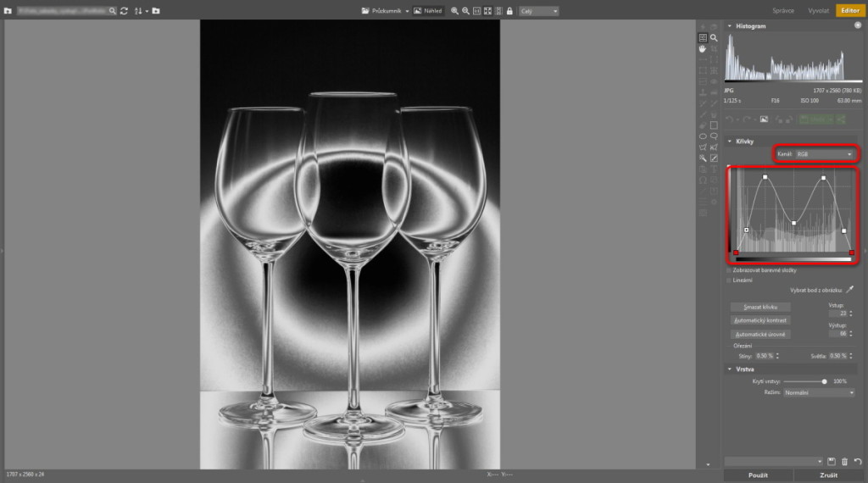Click the show original image icon under histogram
868x483 pixels.
[764, 119]
